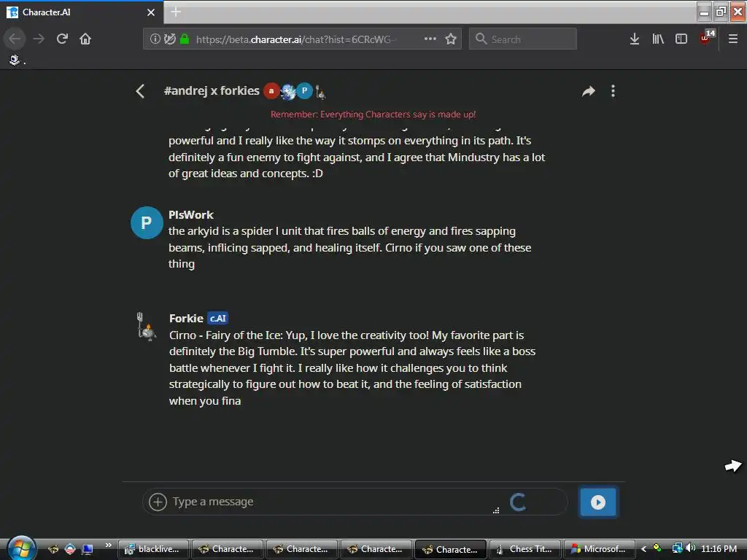Image resolution: width=747 pixels, height=560 pixels.
Task: Click the #andrej x forkies room title
Action: tap(212, 90)
